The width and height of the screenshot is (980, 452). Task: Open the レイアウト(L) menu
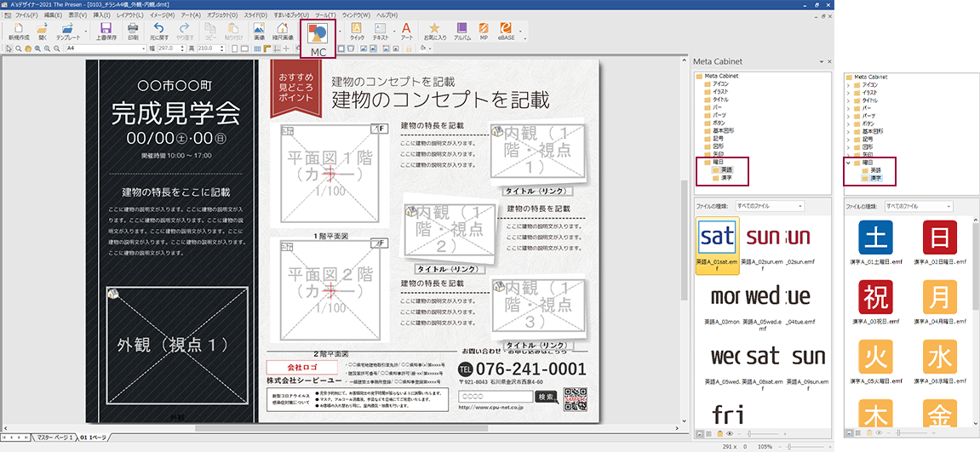click(x=130, y=14)
